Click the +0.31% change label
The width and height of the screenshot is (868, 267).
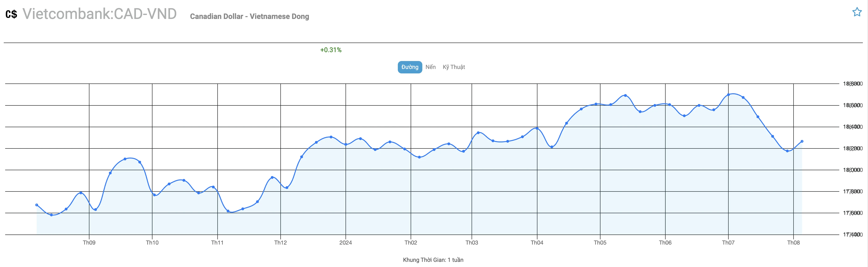coord(331,50)
